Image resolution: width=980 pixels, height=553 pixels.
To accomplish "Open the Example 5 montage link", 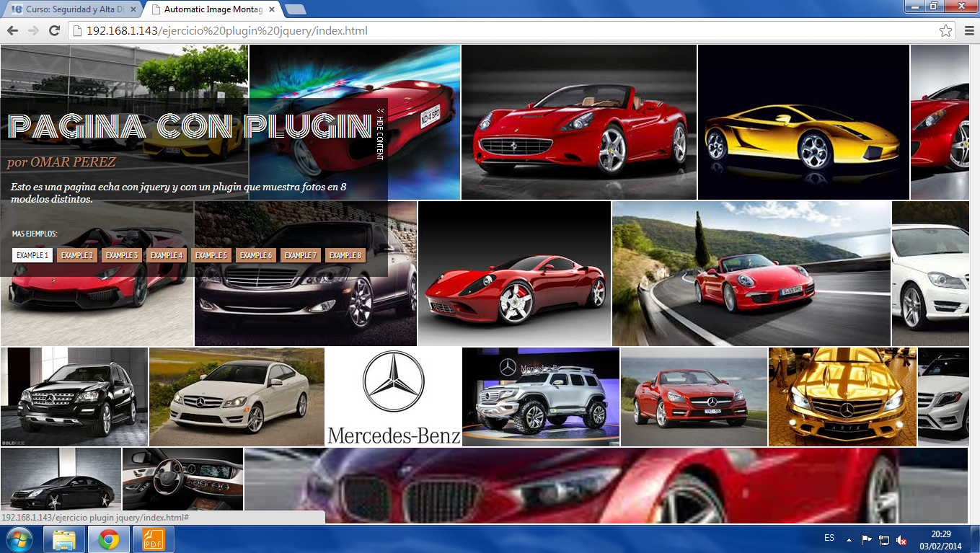I will tap(211, 255).
